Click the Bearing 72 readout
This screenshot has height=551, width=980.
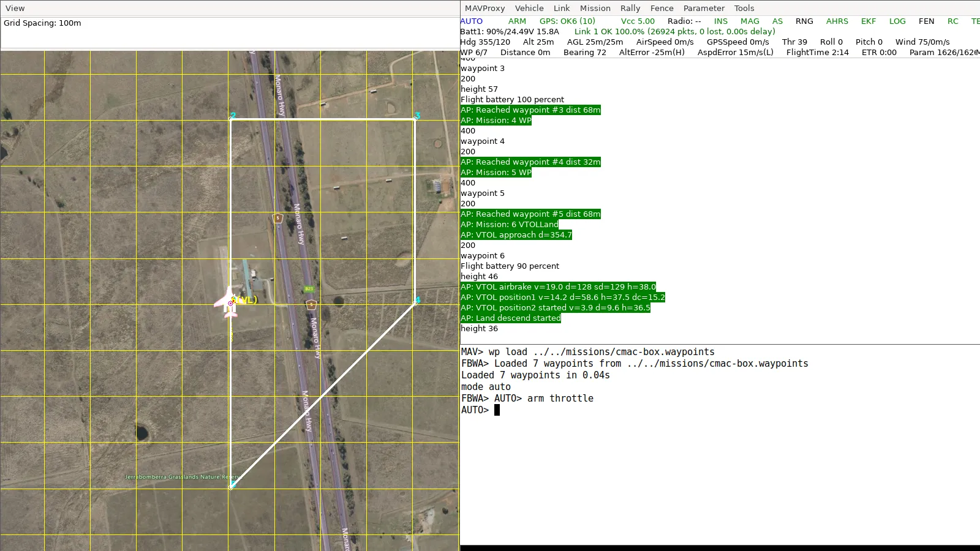[584, 52]
